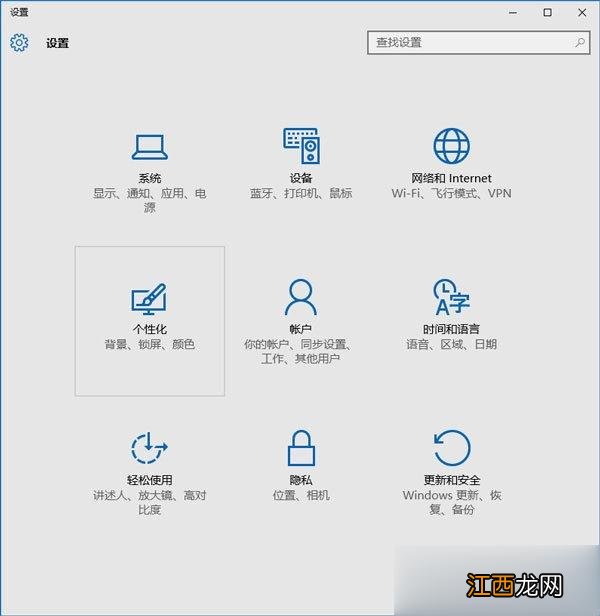Open Privacy padlock icon
The height and width of the screenshot is (616, 600).
(301, 448)
